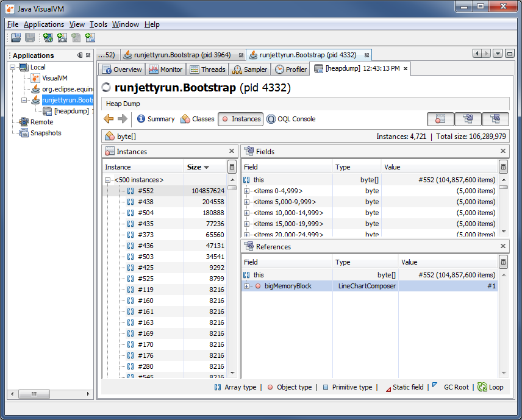Sort instances by the Size column
Screen dimensions: 522x420
205,167
